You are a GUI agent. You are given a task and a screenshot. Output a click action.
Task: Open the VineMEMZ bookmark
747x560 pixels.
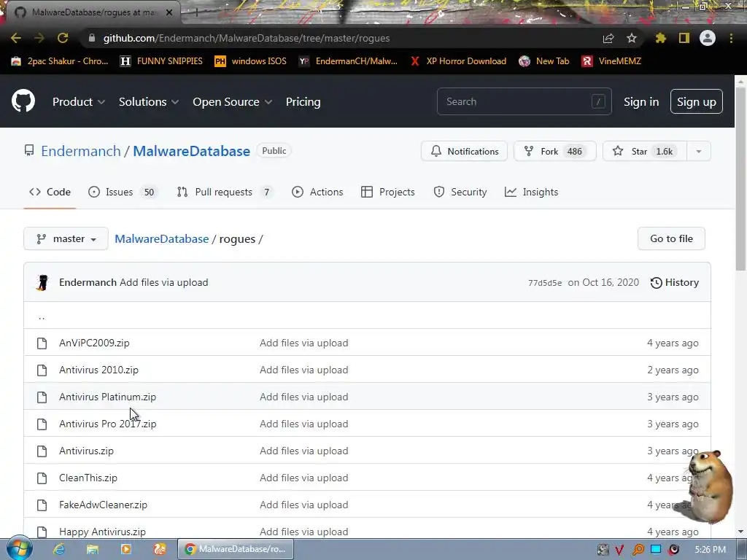pyautogui.click(x=611, y=61)
